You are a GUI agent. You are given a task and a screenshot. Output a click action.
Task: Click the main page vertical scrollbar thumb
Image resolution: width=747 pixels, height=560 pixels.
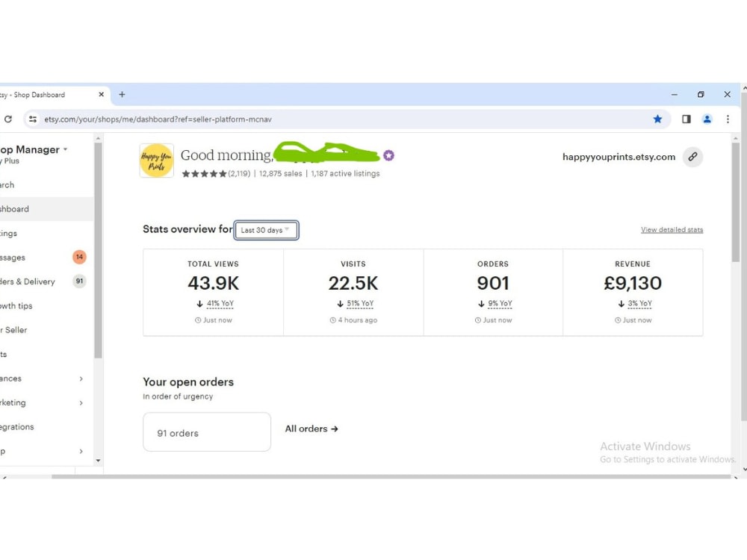click(736, 202)
